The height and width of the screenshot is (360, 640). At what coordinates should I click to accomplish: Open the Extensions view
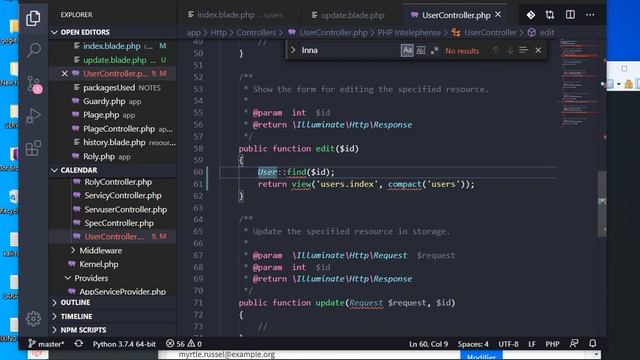pos(33,149)
